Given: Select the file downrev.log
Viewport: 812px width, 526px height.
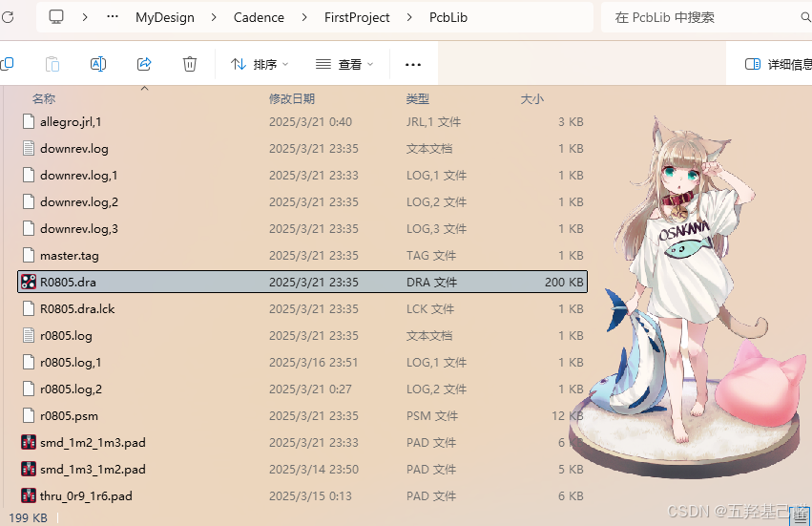Looking at the screenshot, I should [x=302, y=149].
